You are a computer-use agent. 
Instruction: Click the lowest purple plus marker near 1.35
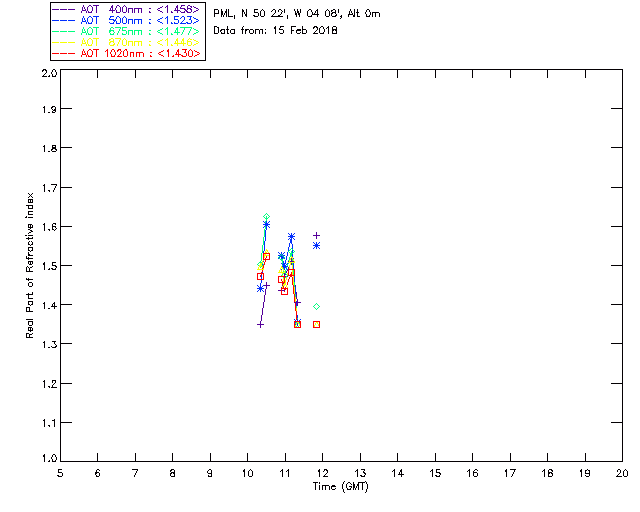(x=260, y=325)
